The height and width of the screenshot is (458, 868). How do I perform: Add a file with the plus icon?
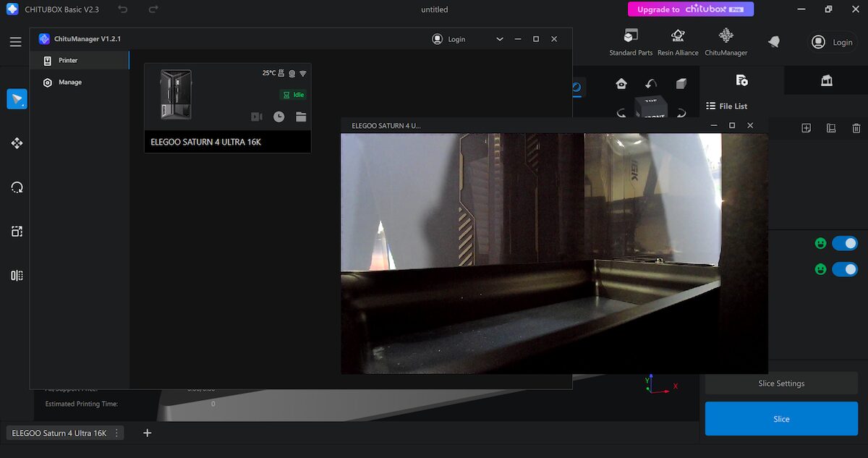[807, 128]
